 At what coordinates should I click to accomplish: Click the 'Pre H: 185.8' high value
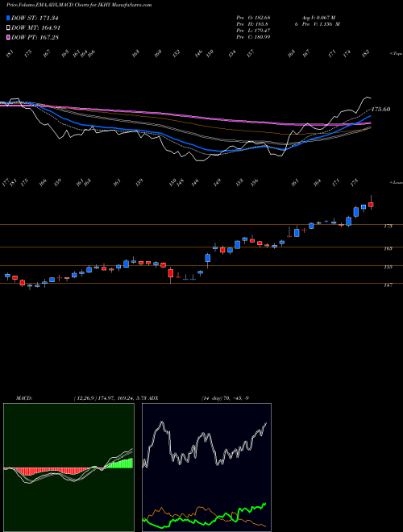click(252, 24)
